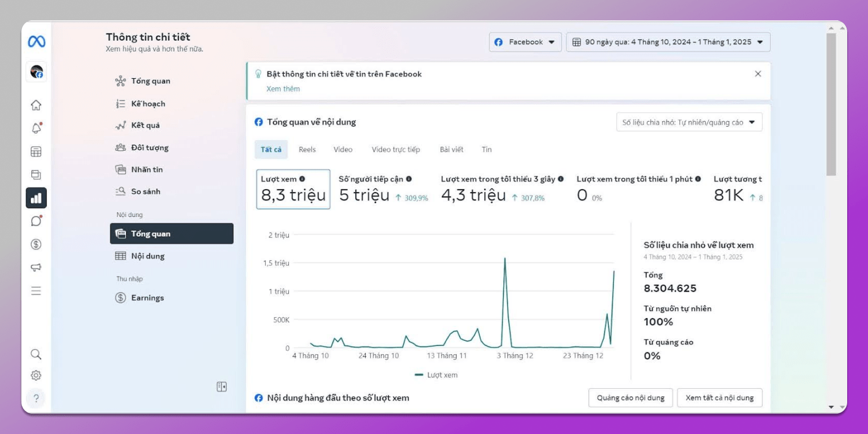Open notifications bell icon
The width and height of the screenshot is (868, 434).
click(36, 128)
